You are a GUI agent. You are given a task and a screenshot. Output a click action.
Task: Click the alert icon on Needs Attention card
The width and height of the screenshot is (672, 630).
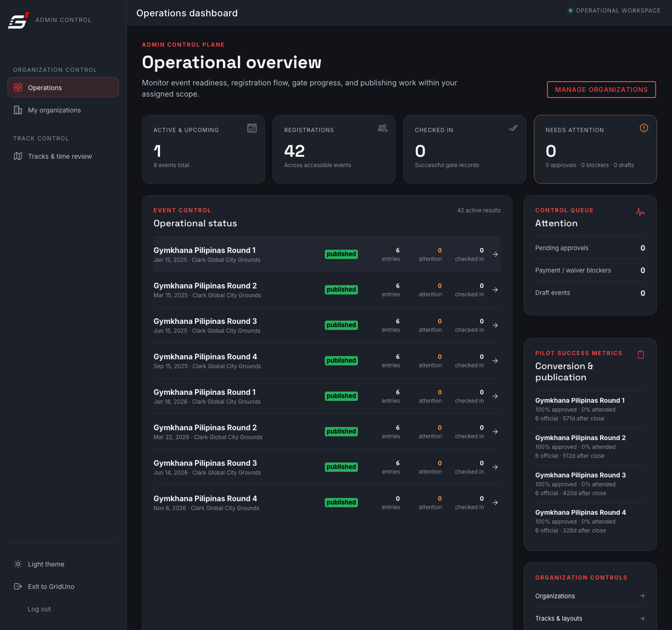click(x=644, y=128)
